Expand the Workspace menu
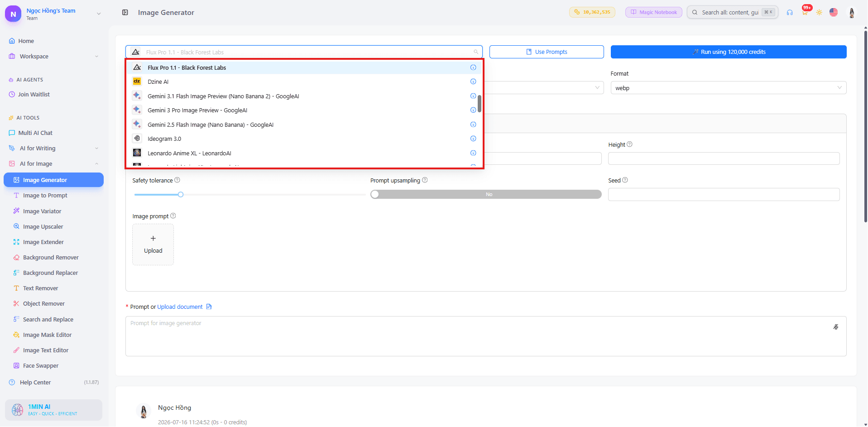This screenshot has width=868, height=427. pos(54,56)
